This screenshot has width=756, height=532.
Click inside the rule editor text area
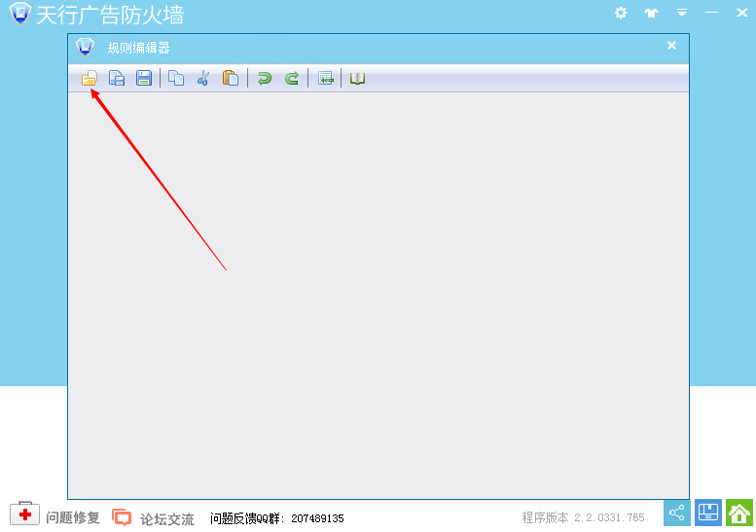point(378,296)
